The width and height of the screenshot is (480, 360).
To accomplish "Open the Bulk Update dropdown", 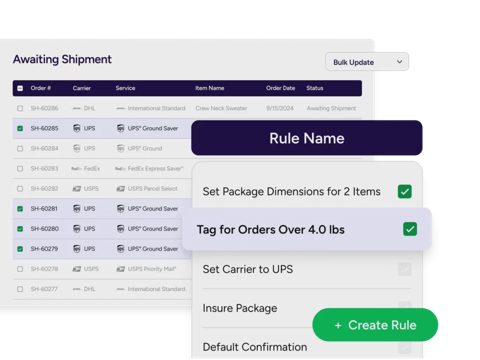I will tap(367, 62).
